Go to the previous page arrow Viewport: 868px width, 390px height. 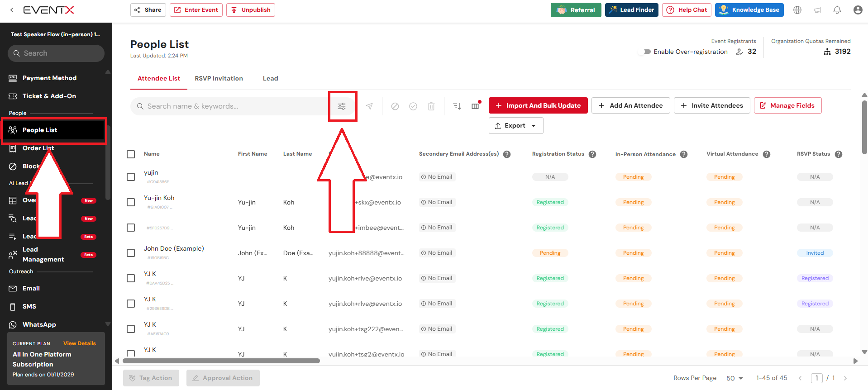pyautogui.click(x=800, y=378)
